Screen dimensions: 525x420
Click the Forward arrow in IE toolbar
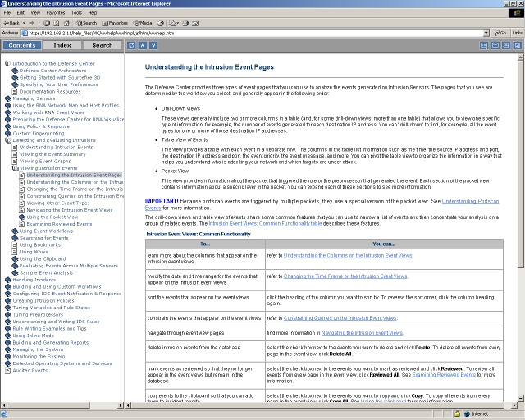click(31, 23)
